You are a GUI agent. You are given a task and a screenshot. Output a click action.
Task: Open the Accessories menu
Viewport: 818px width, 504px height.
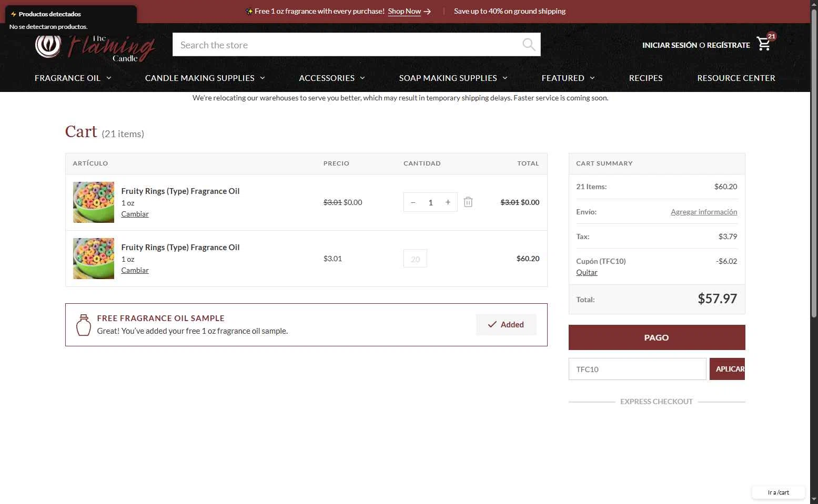coord(327,78)
